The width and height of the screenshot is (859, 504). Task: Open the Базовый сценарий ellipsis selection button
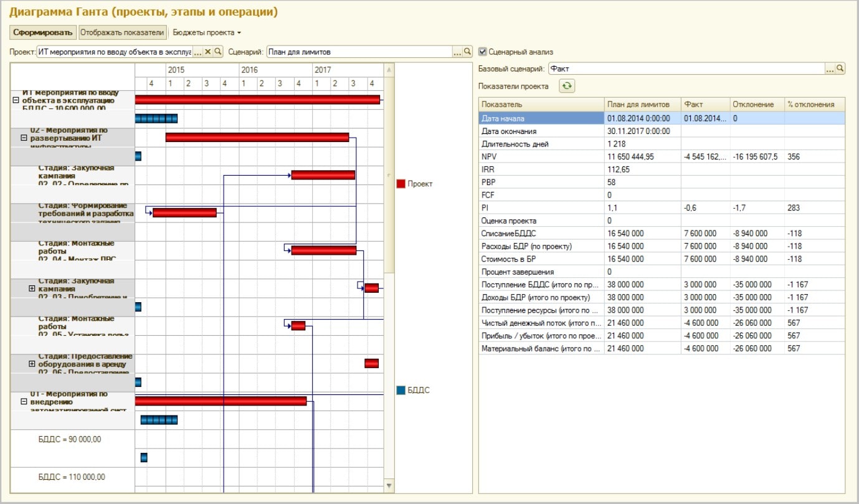[830, 69]
